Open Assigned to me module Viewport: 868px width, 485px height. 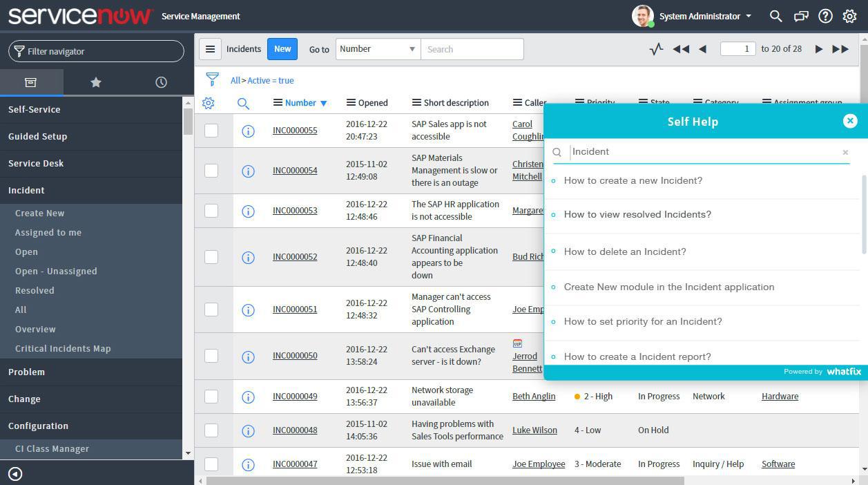click(48, 232)
